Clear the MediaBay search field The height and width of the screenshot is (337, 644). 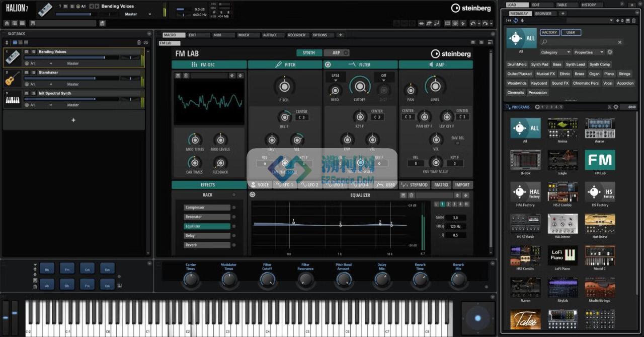pos(620,43)
